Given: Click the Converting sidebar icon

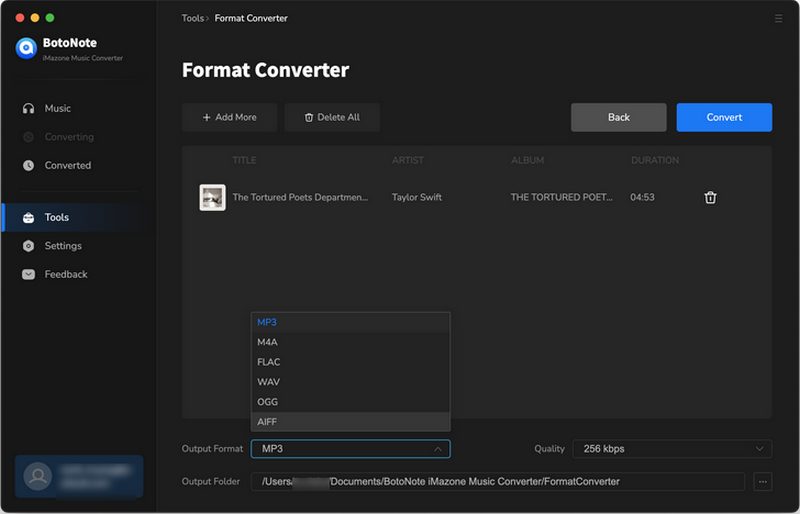Looking at the screenshot, I should pos(29,137).
